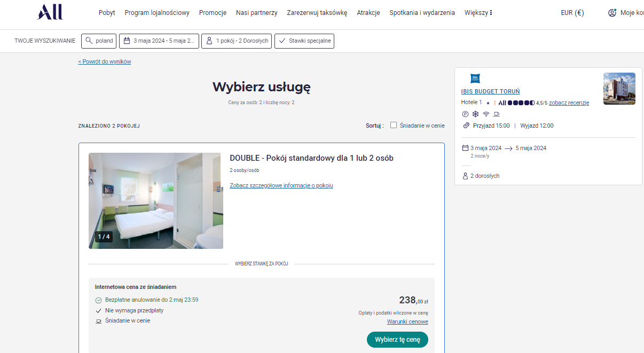The width and height of the screenshot is (644, 353).
Task: Open the Spotkania i wydarzenia menu item
Action: pos(422,13)
